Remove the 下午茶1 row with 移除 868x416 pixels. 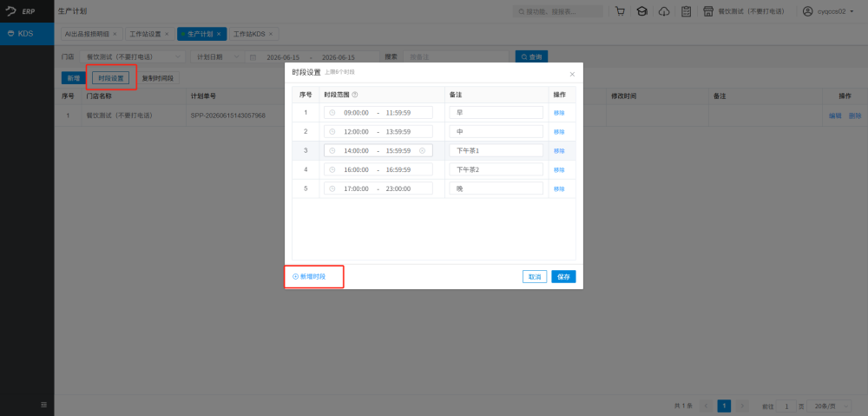tap(559, 151)
